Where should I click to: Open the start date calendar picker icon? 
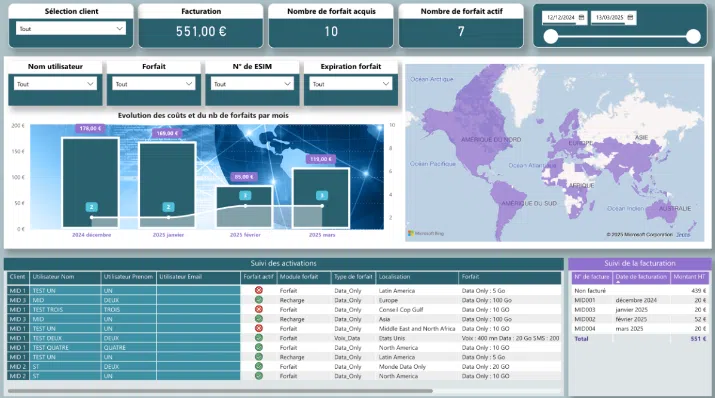click(581, 17)
